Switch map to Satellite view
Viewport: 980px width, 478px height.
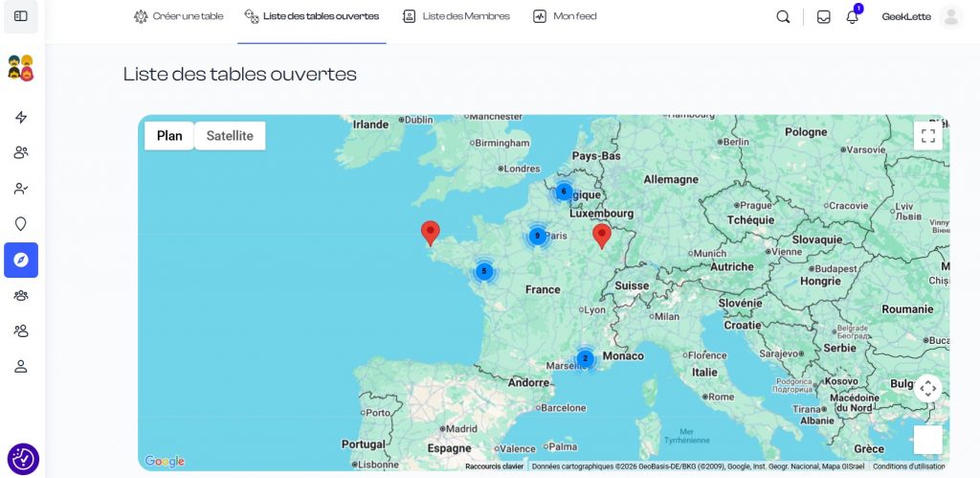pyautogui.click(x=230, y=136)
